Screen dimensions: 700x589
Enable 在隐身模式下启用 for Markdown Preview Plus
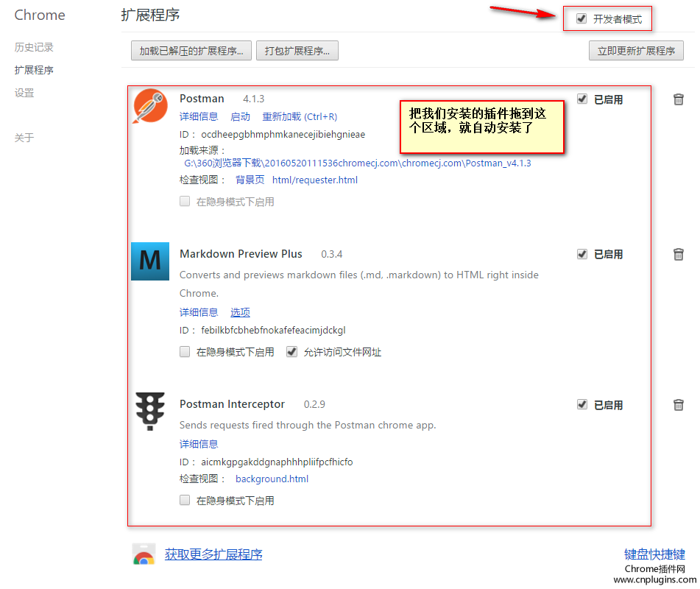(185, 352)
